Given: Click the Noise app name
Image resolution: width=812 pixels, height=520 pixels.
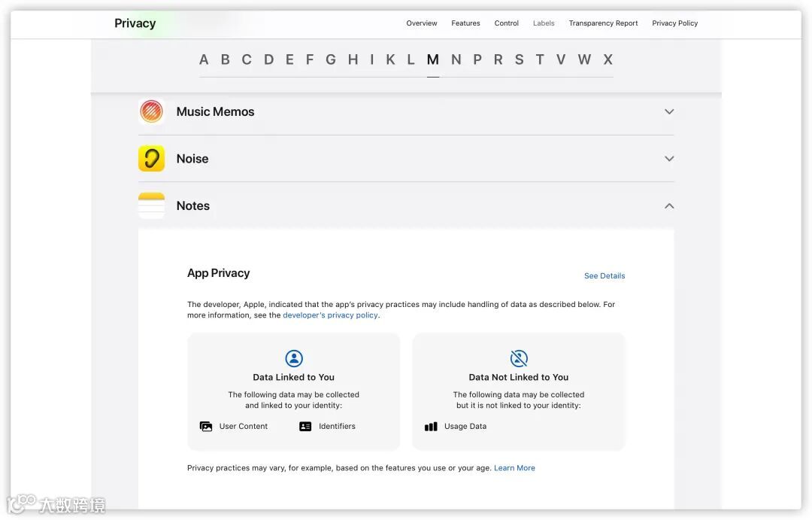Looking at the screenshot, I should tap(192, 159).
